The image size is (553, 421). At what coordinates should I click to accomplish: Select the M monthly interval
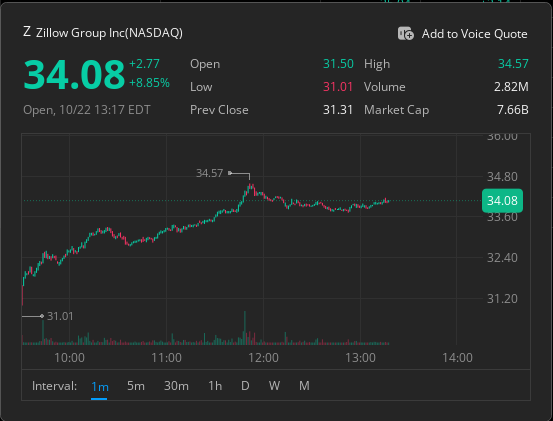(304, 386)
